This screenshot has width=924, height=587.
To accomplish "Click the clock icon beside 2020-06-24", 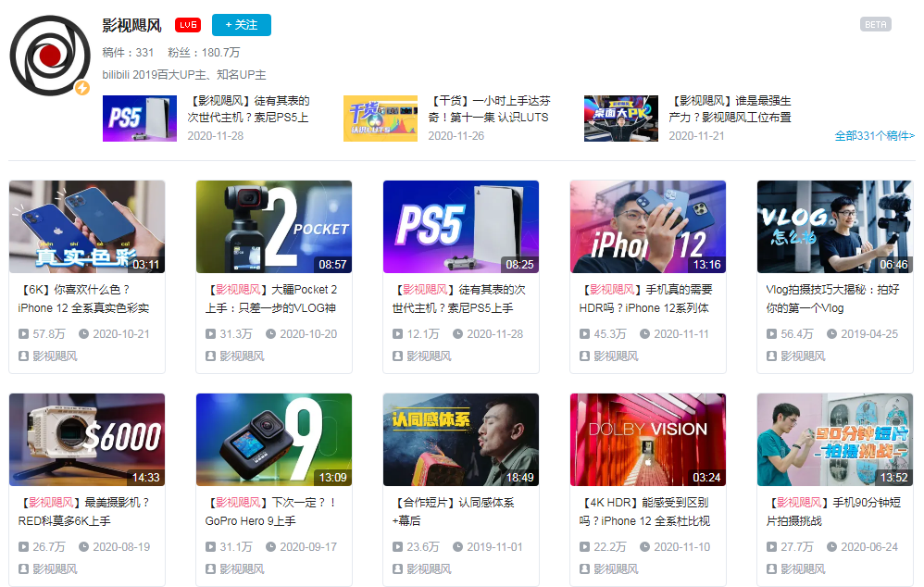I will [x=831, y=547].
